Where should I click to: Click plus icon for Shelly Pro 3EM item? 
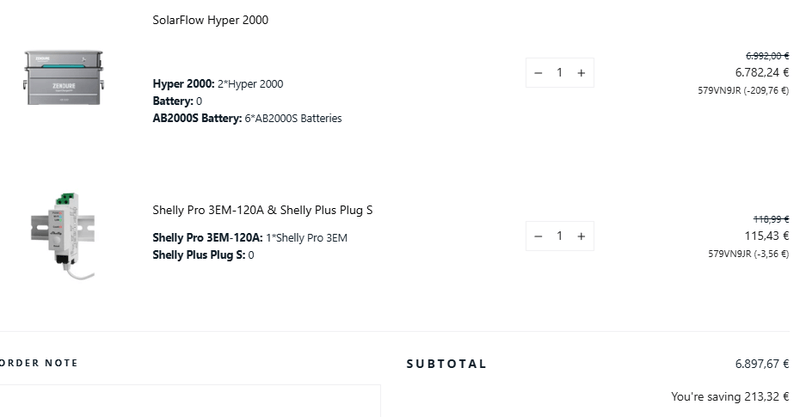click(x=581, y=236)
